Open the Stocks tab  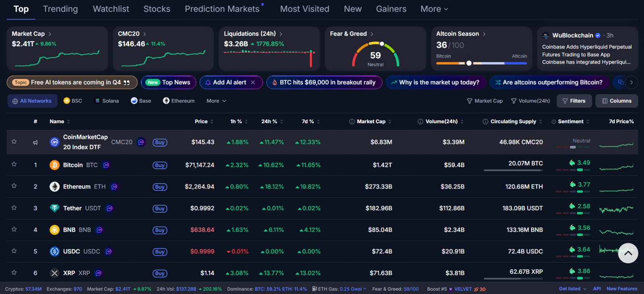[157, 9]
